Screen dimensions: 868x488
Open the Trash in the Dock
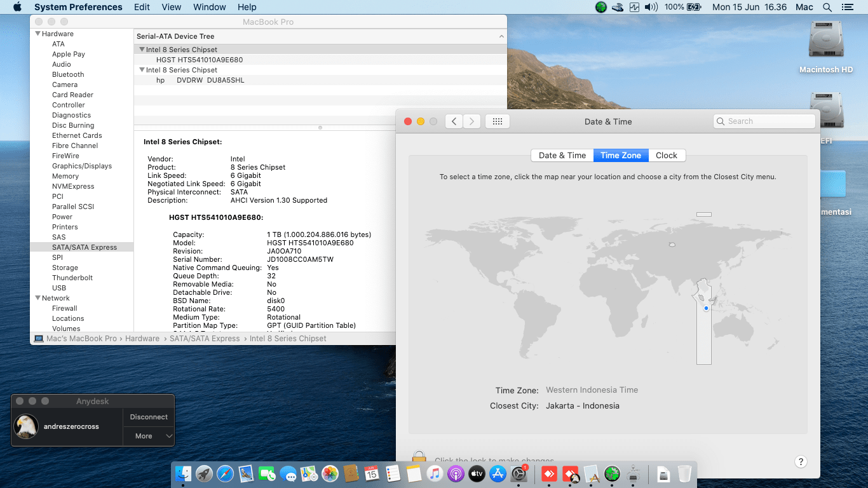pos(684,473)
